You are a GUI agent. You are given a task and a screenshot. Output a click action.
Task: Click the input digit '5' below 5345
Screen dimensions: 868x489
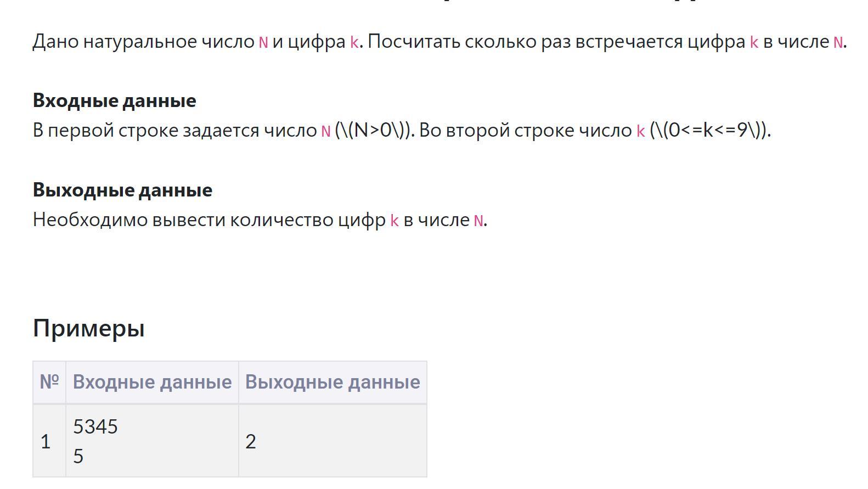pyautogui.click(x=78, y=456)
